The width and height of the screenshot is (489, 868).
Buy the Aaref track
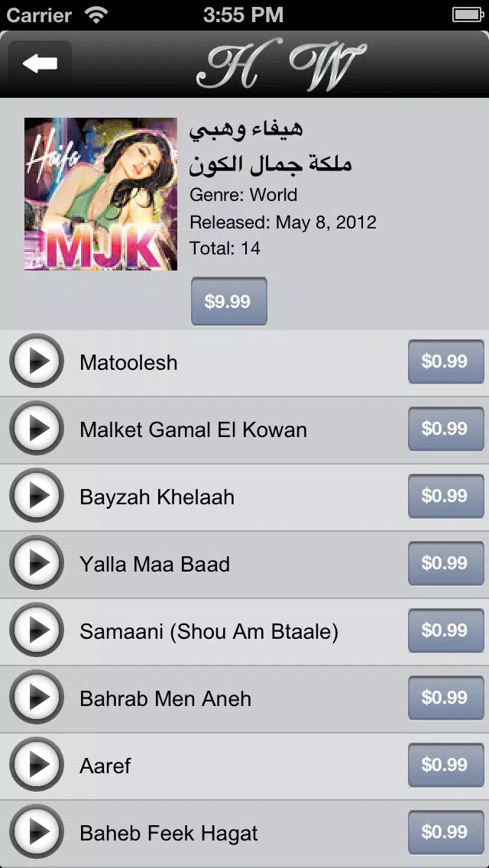coord(445,765)
